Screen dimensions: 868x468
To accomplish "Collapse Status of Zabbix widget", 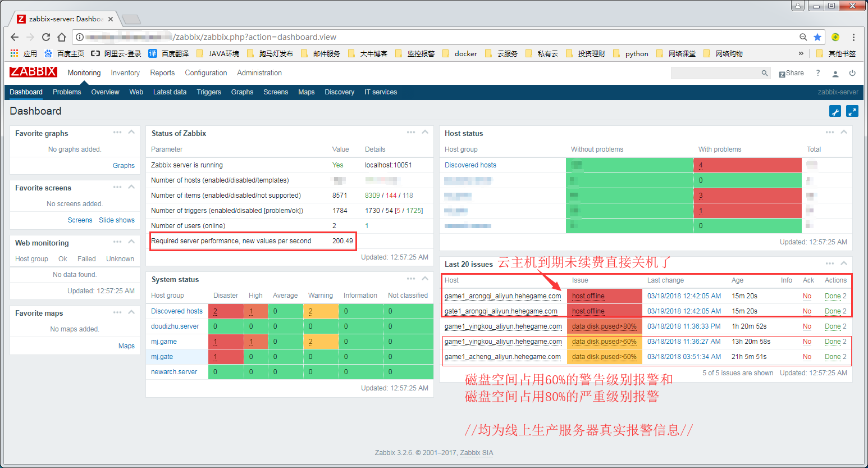I will 425,133.
